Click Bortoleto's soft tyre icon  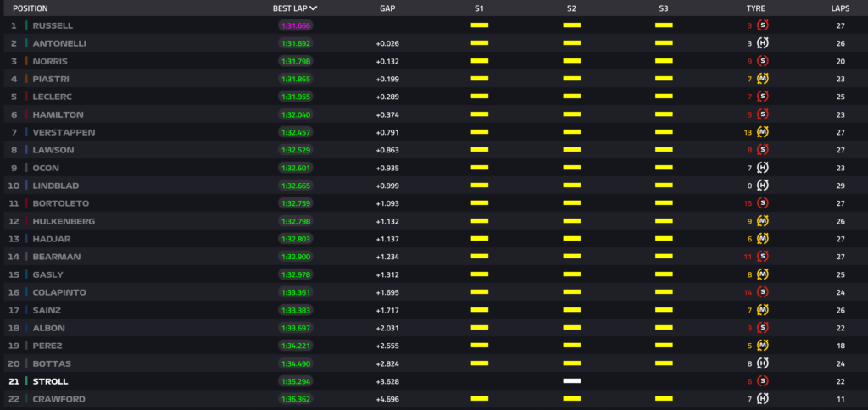(763, 203)
